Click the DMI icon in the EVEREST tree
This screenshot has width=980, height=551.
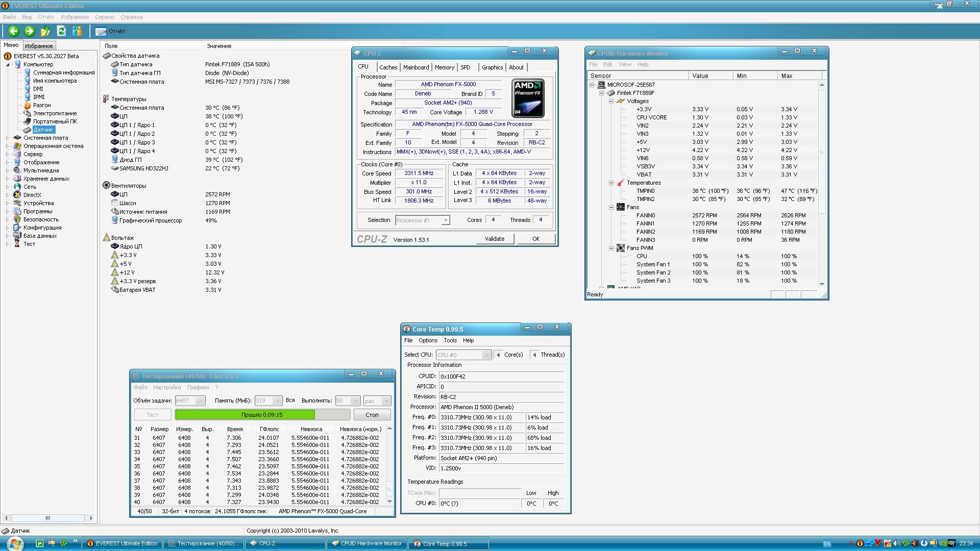point(28,89)
